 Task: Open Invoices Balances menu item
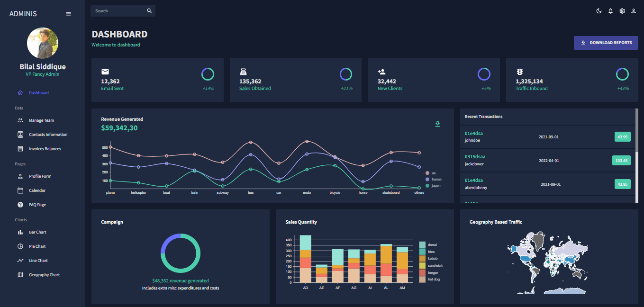tap(45, 149)
